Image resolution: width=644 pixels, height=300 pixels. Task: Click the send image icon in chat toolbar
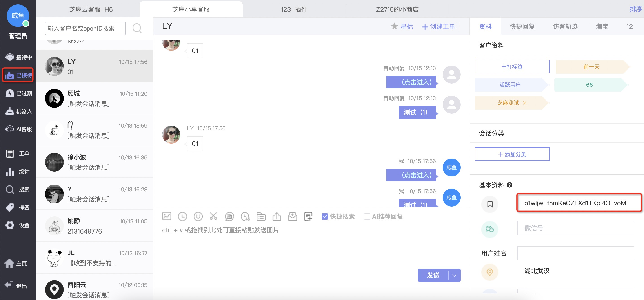click(x=167, y=216)
